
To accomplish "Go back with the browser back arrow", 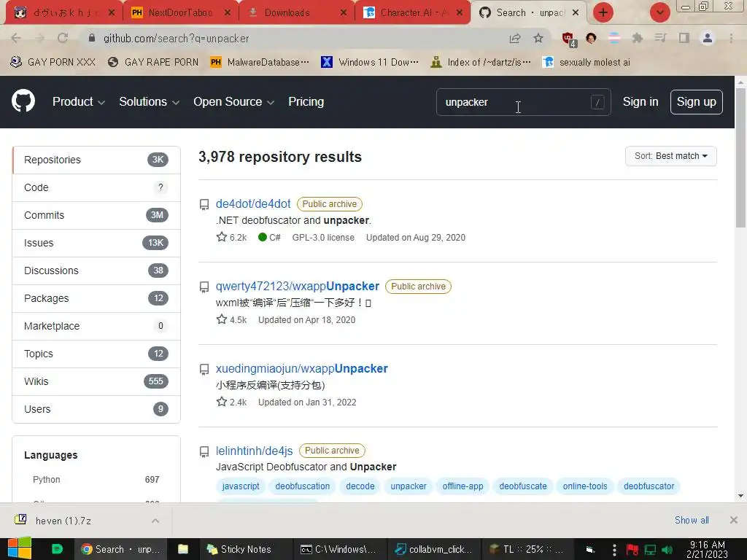I will 16,38.
